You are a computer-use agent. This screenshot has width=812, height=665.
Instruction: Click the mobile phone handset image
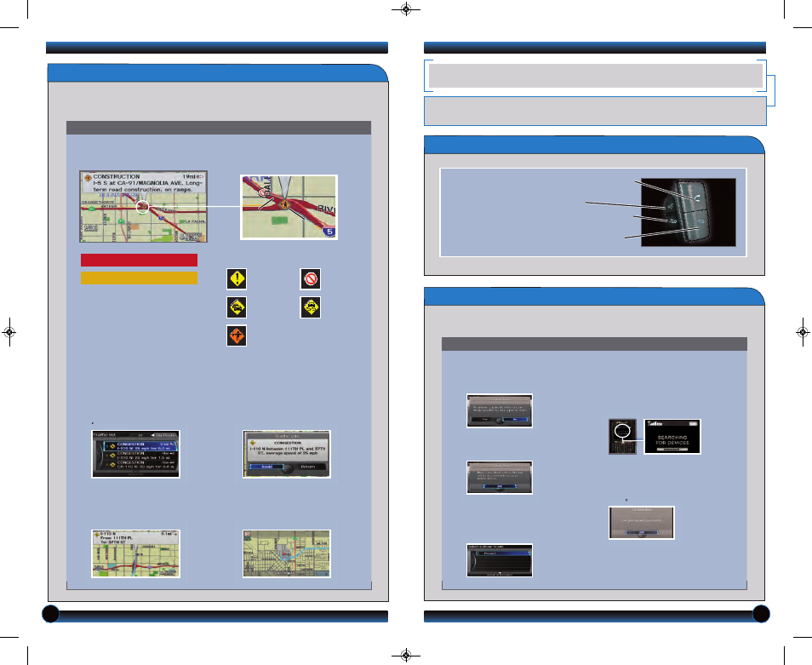(622, 437)
